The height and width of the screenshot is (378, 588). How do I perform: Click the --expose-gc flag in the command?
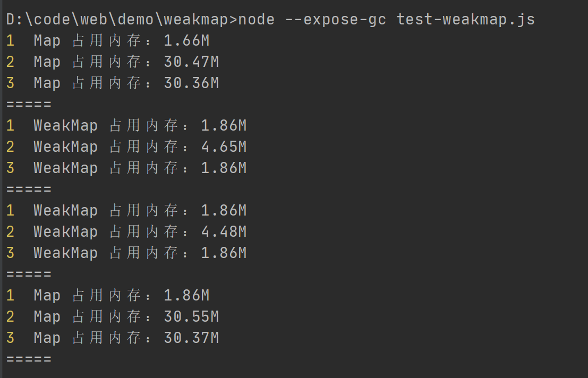(336, 20)
